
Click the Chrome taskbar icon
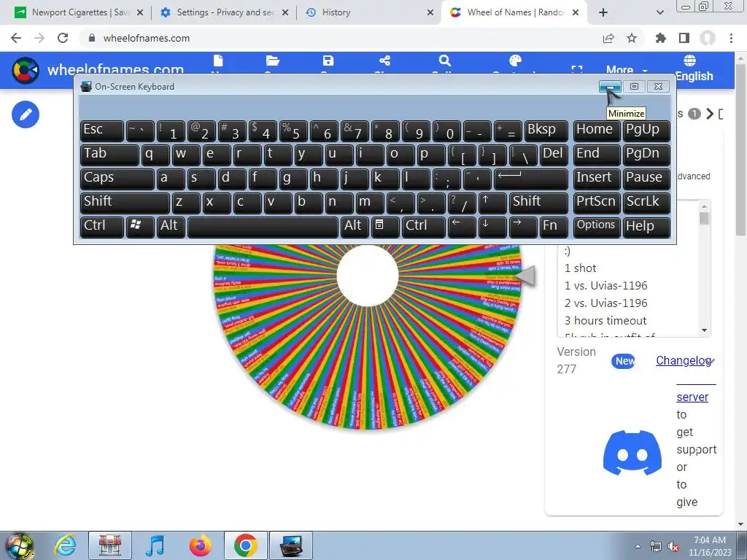click(245, 545)
